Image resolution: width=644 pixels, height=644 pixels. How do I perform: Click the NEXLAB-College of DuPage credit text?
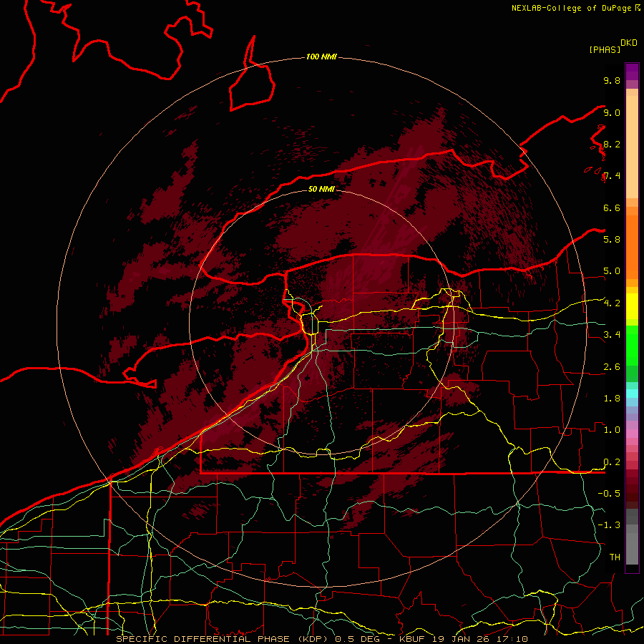coord(572,8)
